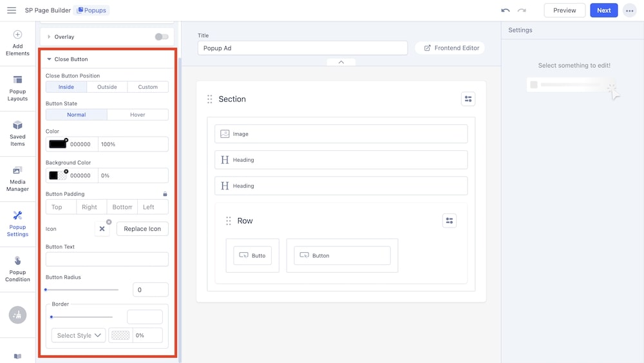Toggle the Overlay switch
Screen dimensions: 644x363
coord(162,37)
